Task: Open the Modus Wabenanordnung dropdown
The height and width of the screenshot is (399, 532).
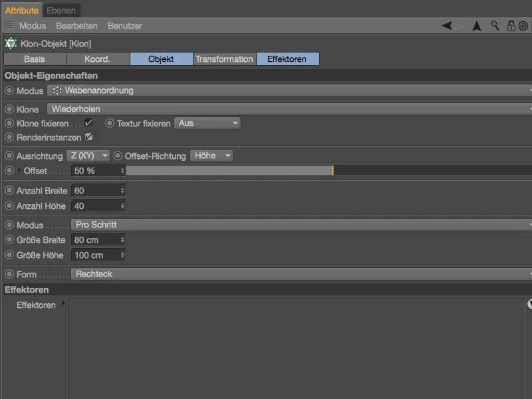Action: coord(290,90)
